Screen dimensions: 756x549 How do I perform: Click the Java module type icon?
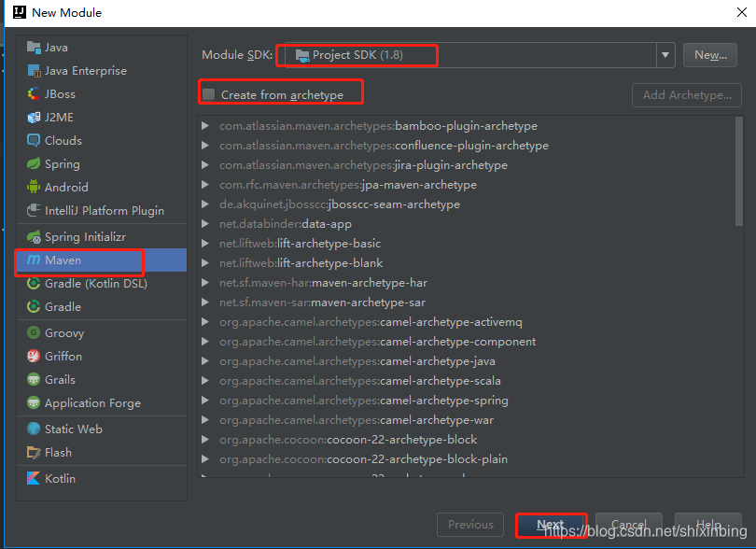(34, 48)
